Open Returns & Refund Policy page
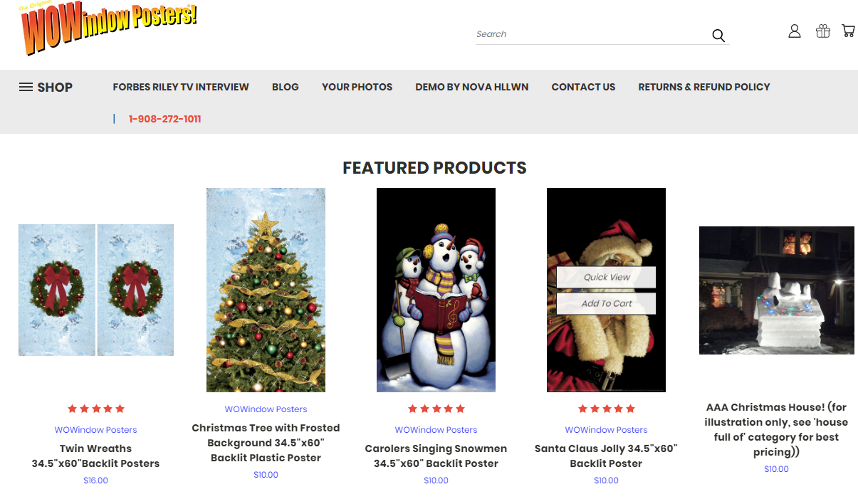 (x=704, y=87)
